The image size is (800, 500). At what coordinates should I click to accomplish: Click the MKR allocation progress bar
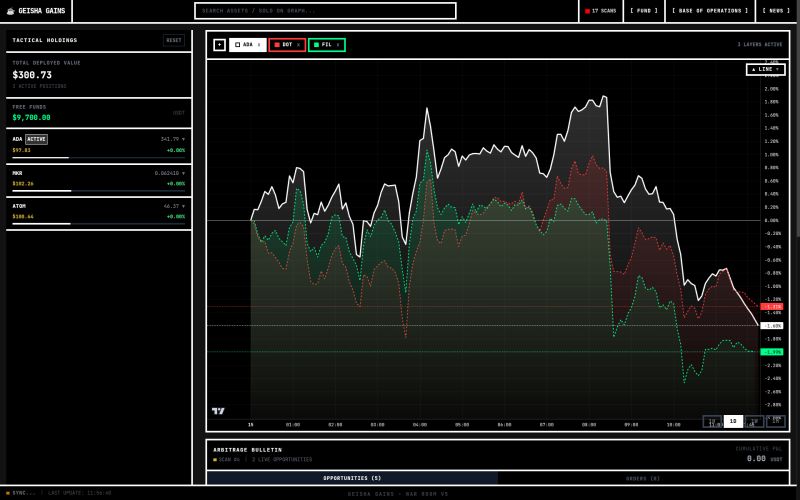(x=98, y=191)
